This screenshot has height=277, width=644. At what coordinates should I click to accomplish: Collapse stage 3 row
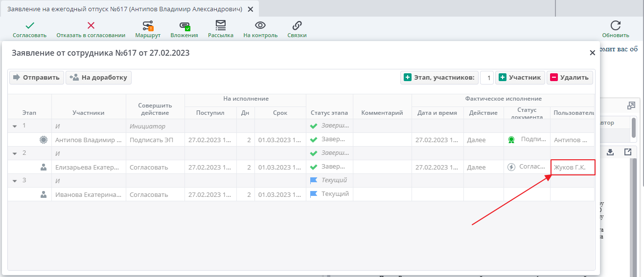coord(14,181)
